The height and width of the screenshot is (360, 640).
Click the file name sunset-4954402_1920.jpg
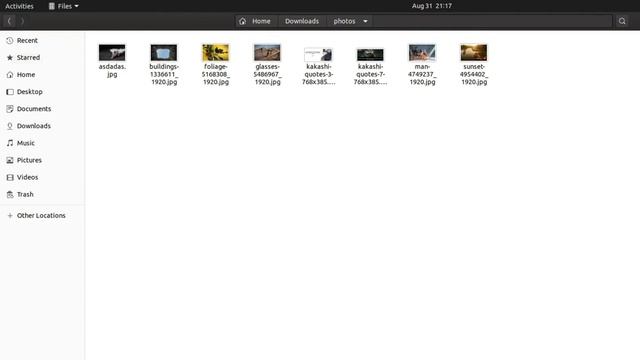[474, 74]
